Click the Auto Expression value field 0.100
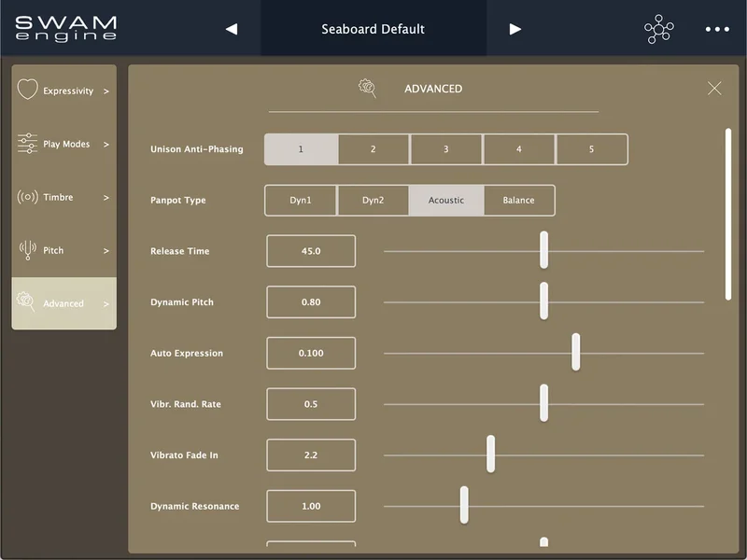 311,353
